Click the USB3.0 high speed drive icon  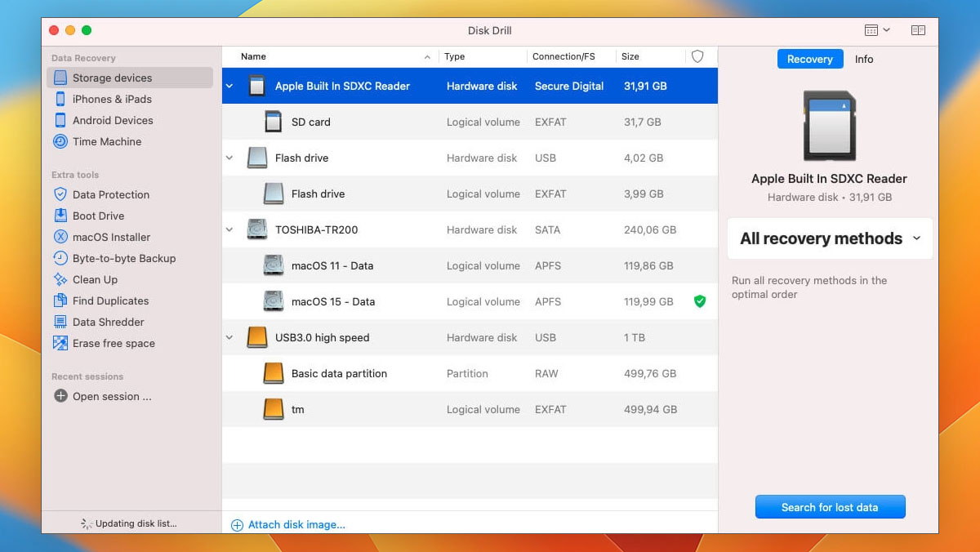coord(257,337)
